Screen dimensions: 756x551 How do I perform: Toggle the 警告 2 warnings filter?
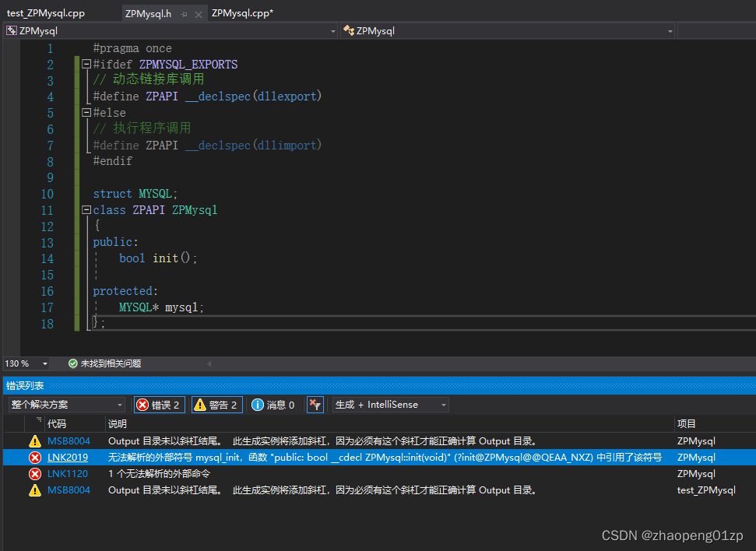(x=216, y=405)
